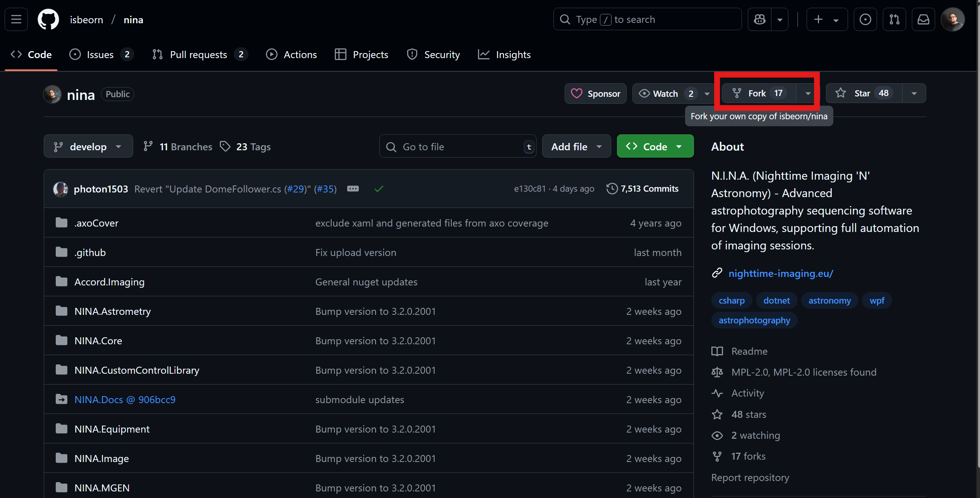Expand the commit message ellipsis button
Viewport: 980px width, 498px height.
point(353,189)
